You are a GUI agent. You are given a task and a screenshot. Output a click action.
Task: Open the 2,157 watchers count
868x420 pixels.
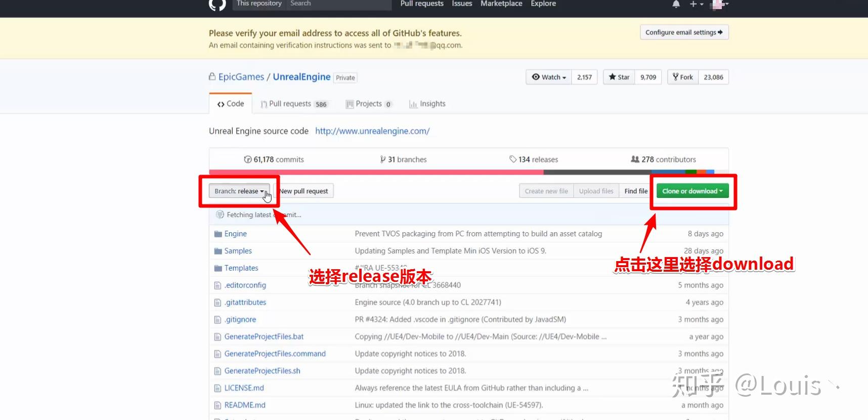pyautogui.click(x=585, y=77)
